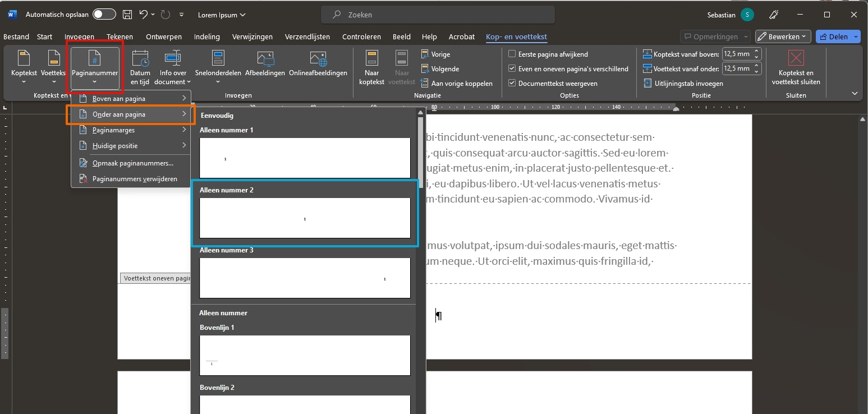Viewport: 868px width, 414px height.
Task: Edit the Voettekst vanaf onder field
Action: [737, 69]
